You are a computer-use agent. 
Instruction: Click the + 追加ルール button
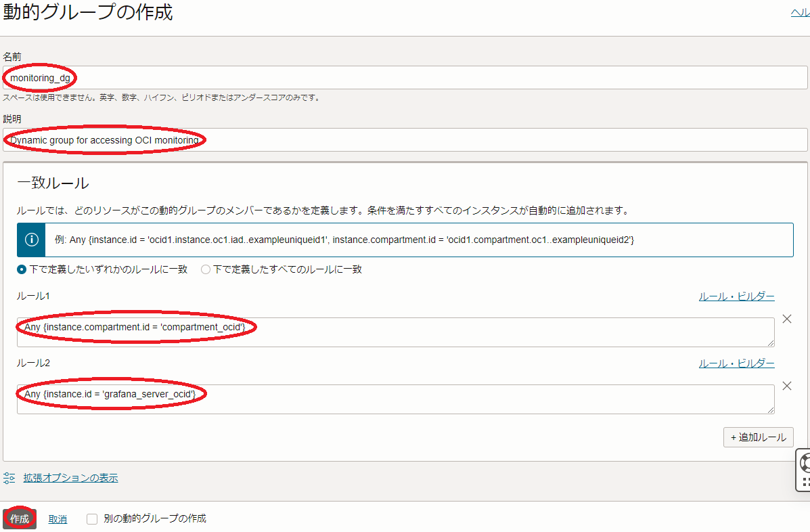click(758, 437)
